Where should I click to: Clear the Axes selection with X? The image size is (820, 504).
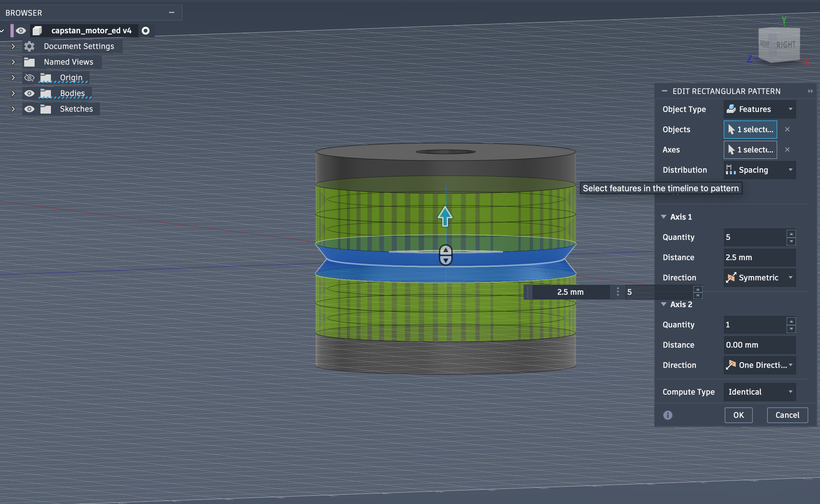pyautogui.click(x=787, y=150)
